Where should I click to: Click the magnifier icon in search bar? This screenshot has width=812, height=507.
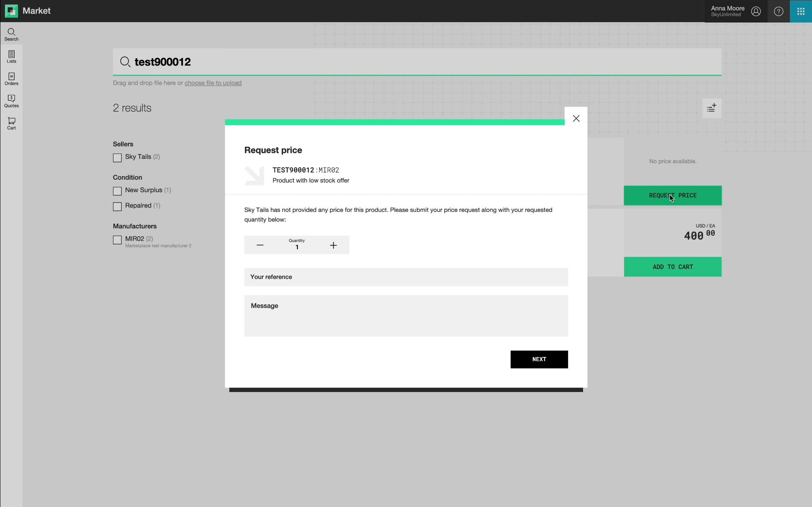point(125,62)
